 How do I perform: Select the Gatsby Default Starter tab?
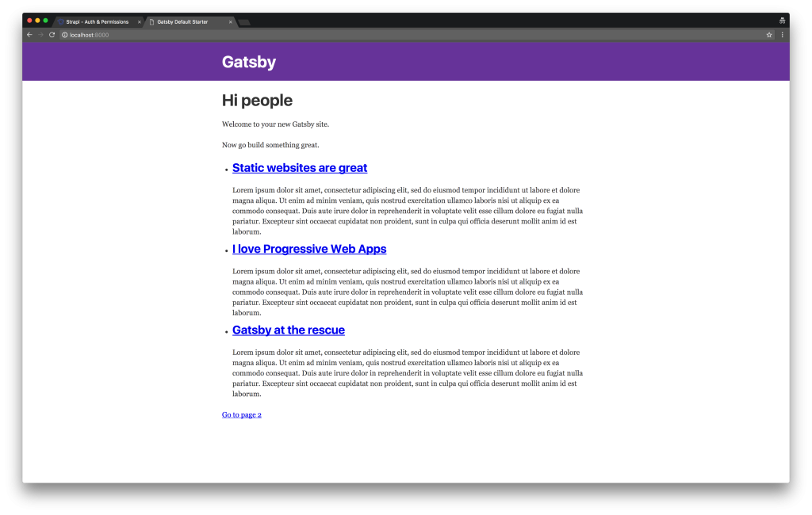(188, 21)
